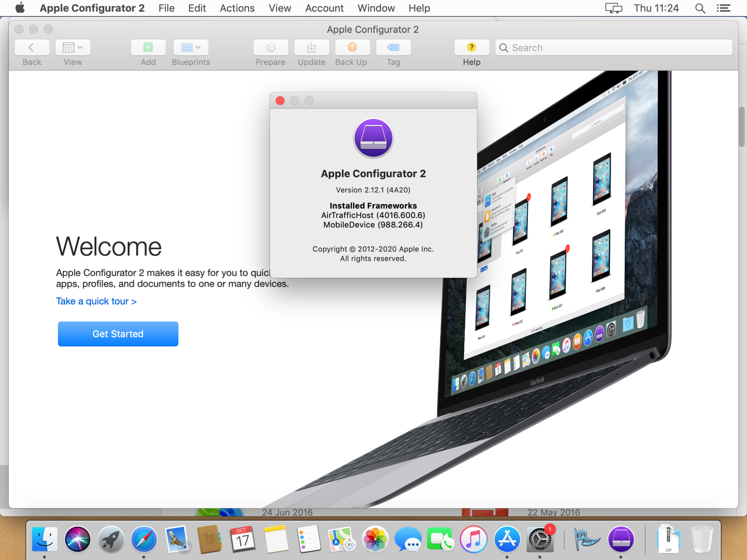Open Contacts from the Dock
Screen dimensions: 747x560
(210, 539)
